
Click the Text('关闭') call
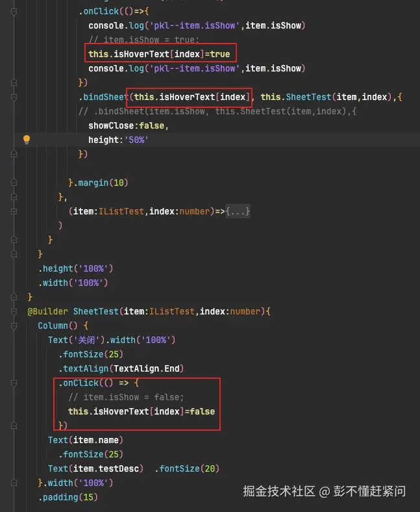(x=75, y=340)
